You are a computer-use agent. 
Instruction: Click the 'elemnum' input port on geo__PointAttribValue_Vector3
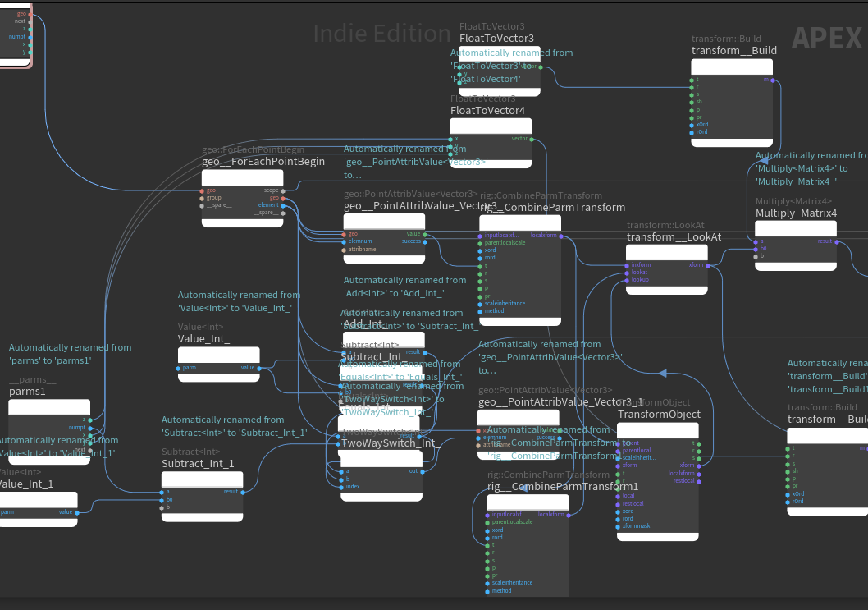pyautogui.click(x=344, y=241)
